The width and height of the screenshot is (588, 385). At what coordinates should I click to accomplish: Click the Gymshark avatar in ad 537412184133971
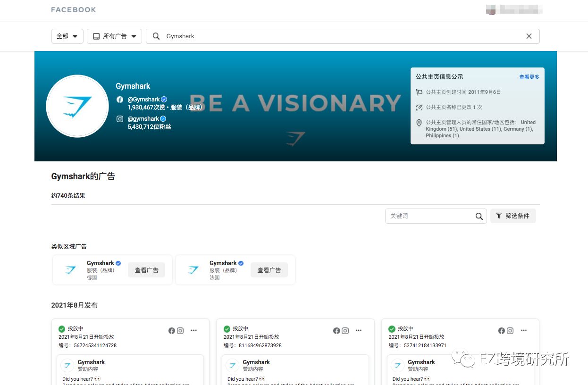398,366
